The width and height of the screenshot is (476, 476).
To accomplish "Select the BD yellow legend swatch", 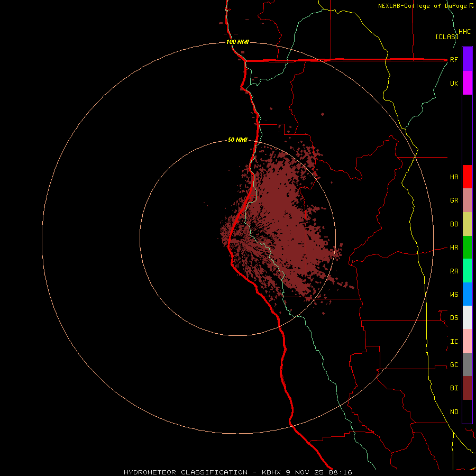I will pyautogui.click(x=467, y=224).
